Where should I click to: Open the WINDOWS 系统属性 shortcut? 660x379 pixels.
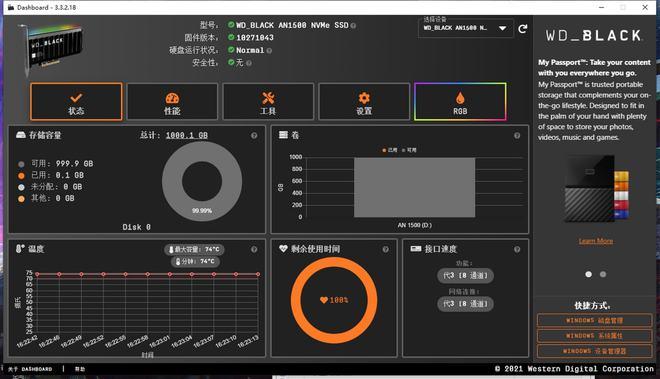594,336
